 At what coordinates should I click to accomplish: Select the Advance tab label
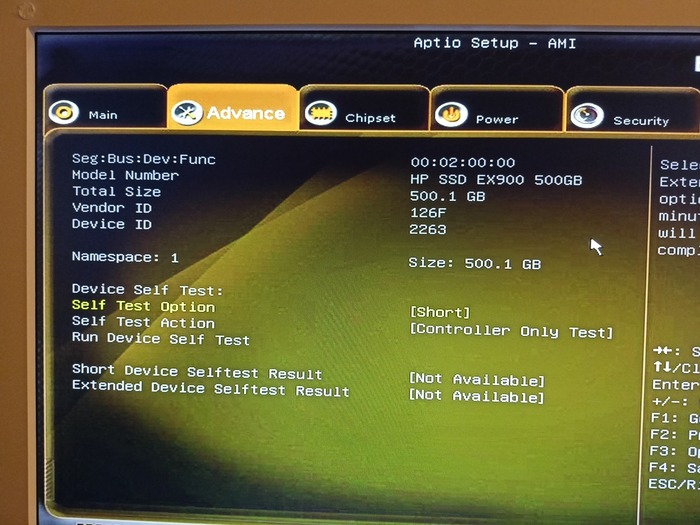point(246,113)
